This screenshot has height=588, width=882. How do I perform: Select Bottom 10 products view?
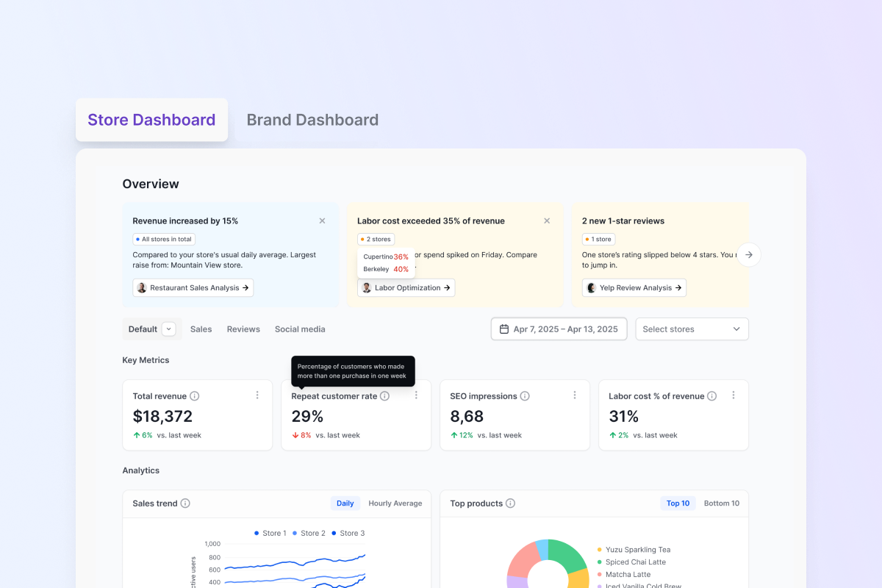(x=722, y=503)
